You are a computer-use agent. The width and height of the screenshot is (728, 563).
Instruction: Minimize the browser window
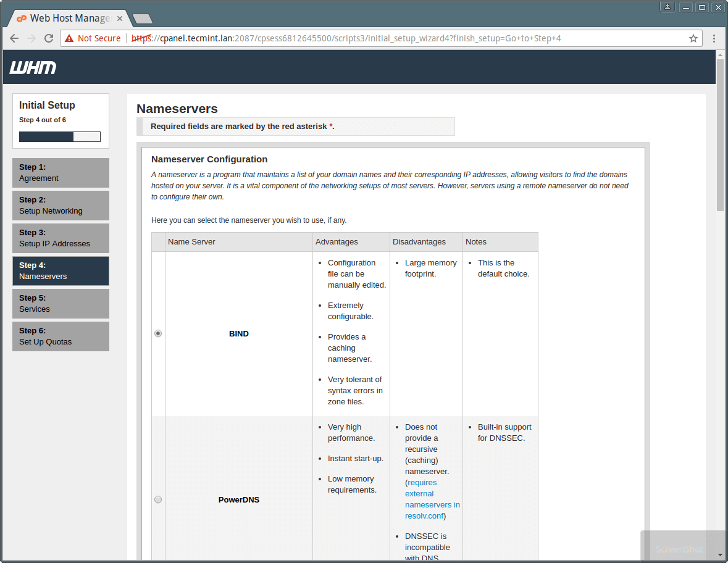(x=686, y=7)
